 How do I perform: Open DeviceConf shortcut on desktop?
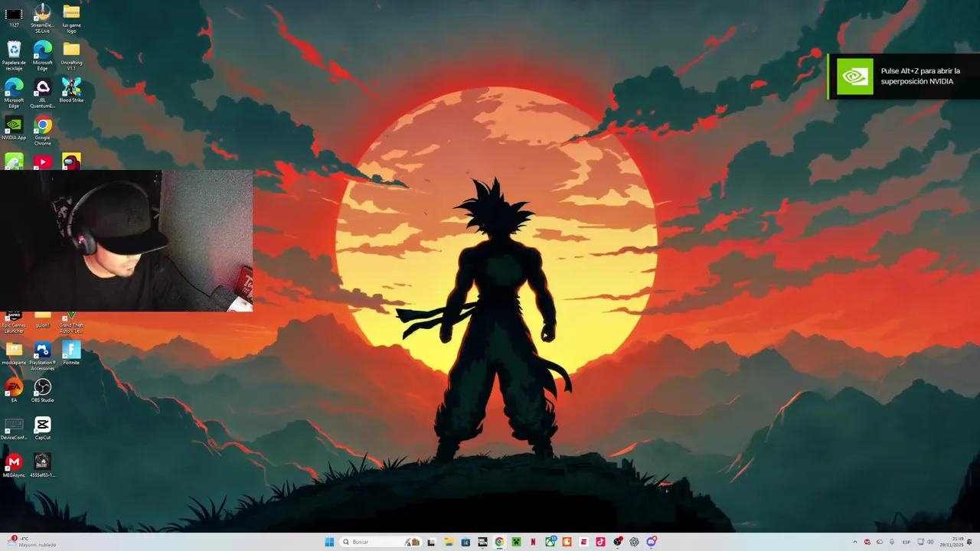tap(14, 429)
